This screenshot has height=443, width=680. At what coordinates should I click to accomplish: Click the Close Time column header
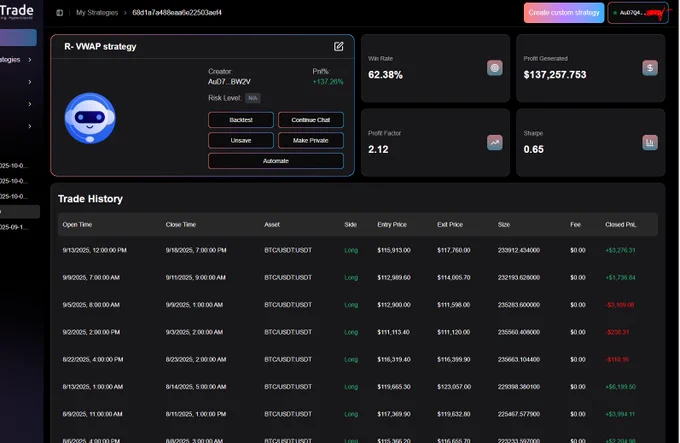click(181, 225)
